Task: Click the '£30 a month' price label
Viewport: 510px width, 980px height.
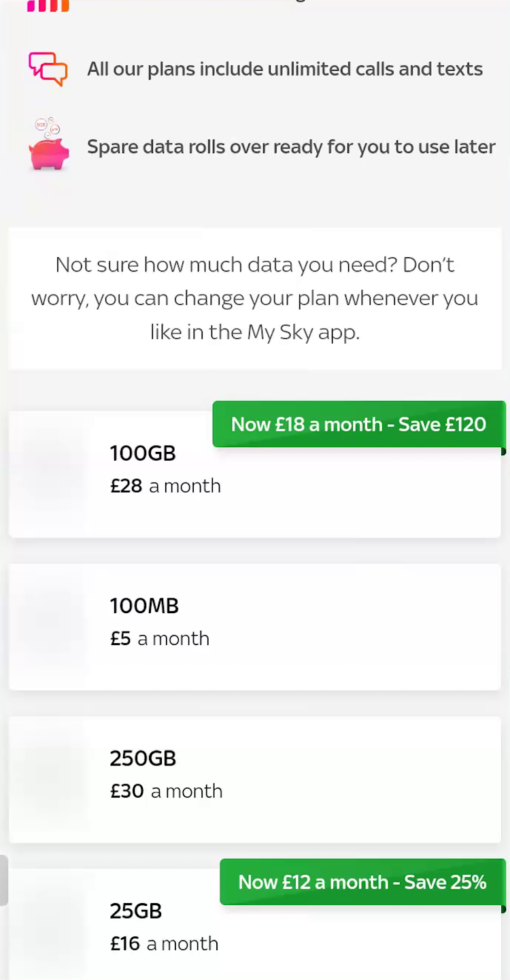Action: click(166, 791)
